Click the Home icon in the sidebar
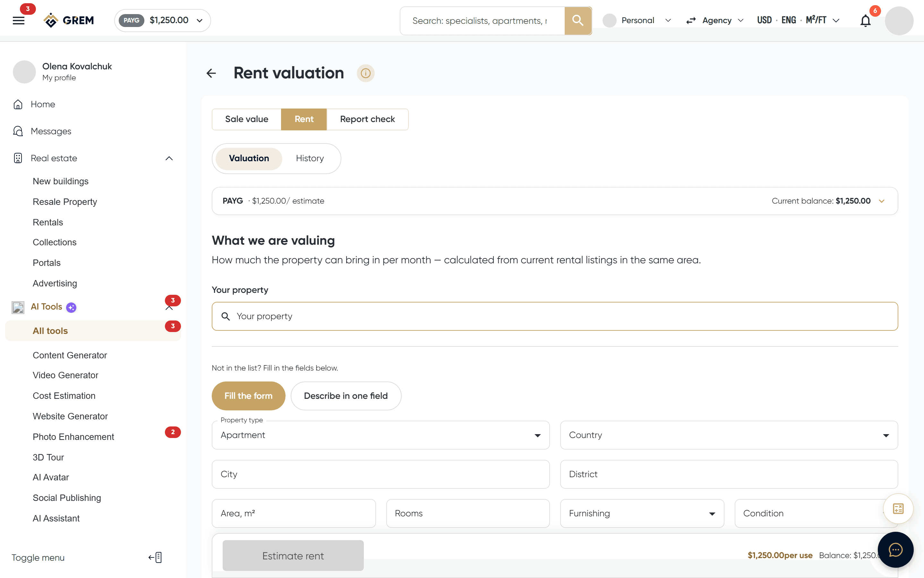The image size is (924, 578). (18, 104)
